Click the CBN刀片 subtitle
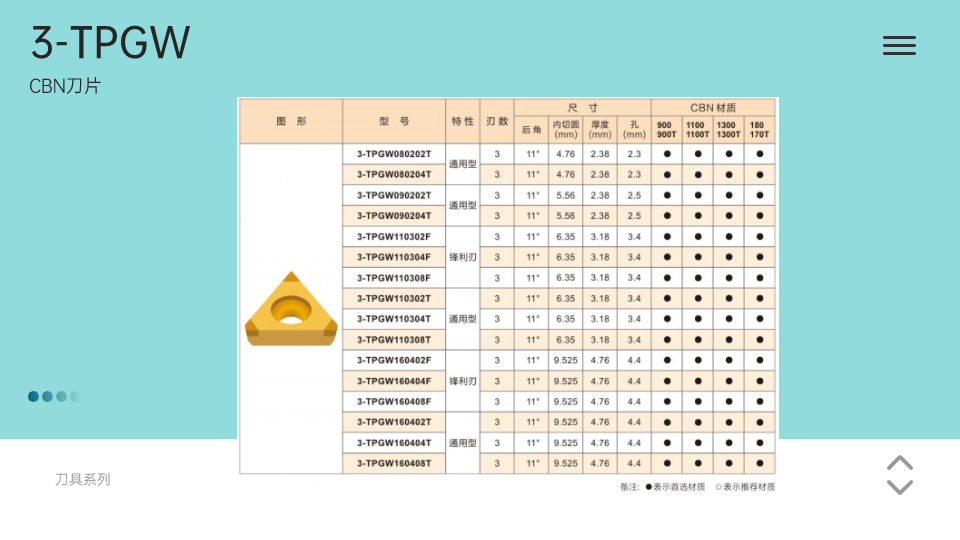 tap(65, 87)
